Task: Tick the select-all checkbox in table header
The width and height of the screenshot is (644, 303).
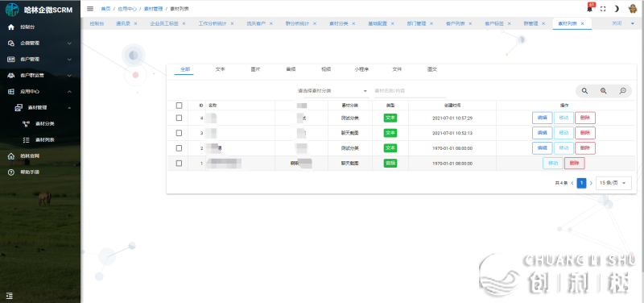Action: click(x=179, y=106)
